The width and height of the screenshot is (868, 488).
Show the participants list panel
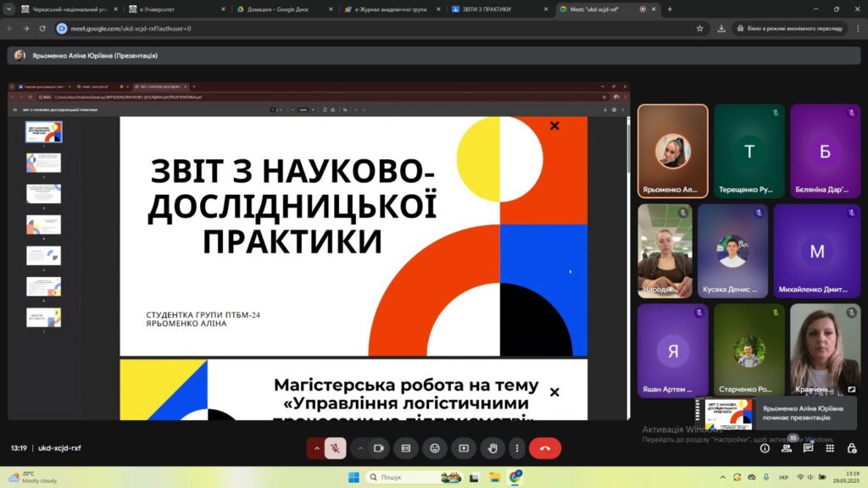click(787, 448)
